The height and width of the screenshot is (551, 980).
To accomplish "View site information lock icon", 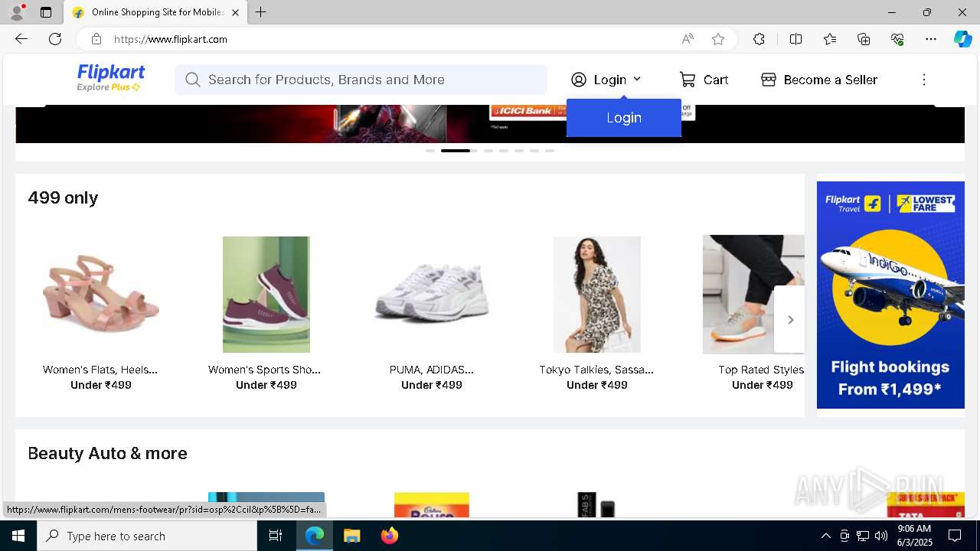I will coord(96,39).
